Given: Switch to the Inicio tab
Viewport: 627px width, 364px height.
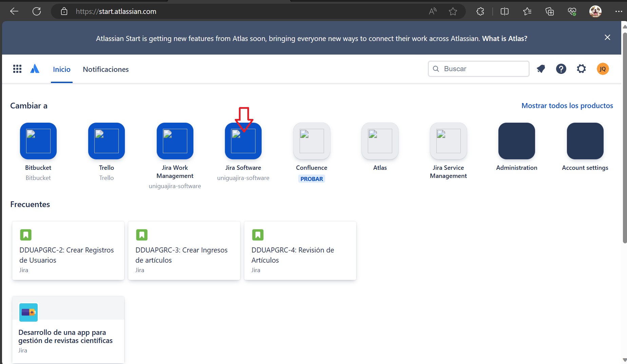Looking at the screenshot, I should coord(62,69).
